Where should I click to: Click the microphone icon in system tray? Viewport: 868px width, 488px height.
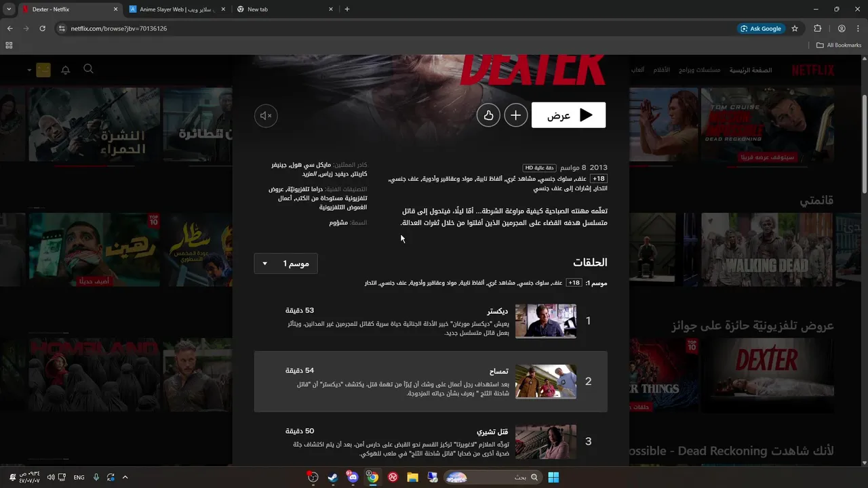click(96, 477)
